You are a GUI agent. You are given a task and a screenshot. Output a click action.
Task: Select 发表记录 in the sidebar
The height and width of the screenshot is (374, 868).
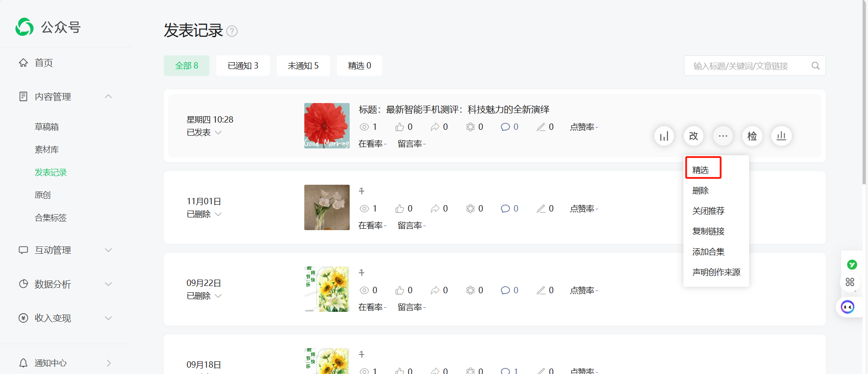[x=51, y=172]
